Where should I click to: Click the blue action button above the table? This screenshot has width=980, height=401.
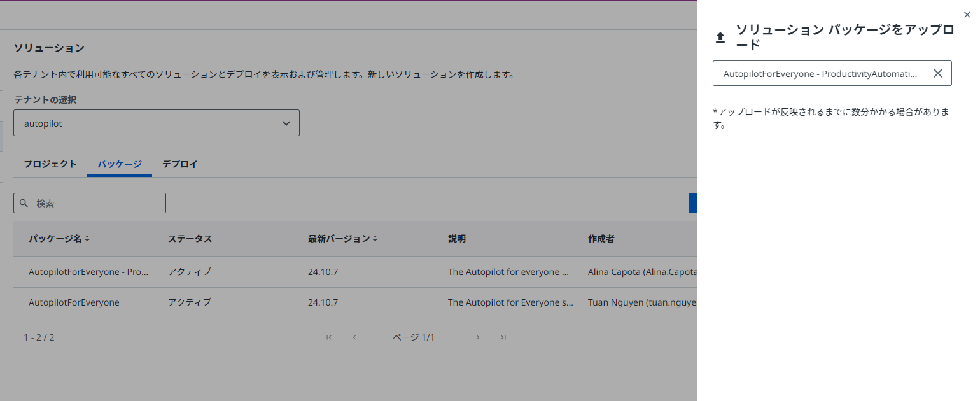point(694,203)
